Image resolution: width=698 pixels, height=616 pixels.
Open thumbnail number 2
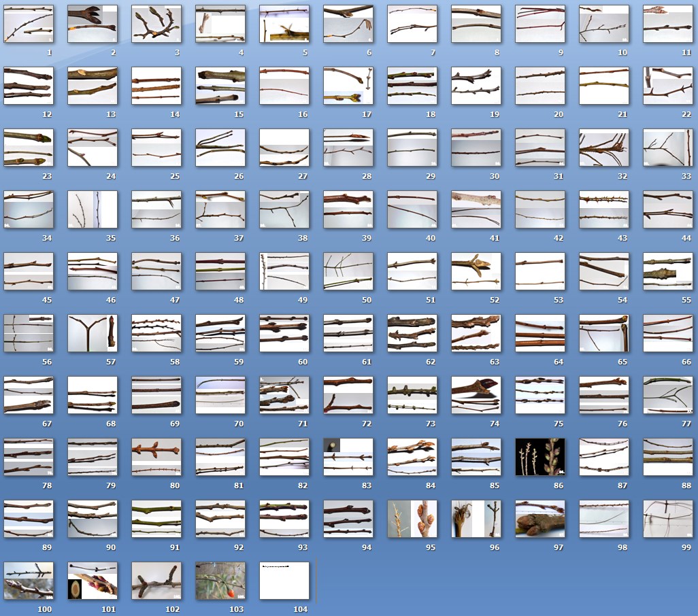pyautogui.click(x=93, y=24)
